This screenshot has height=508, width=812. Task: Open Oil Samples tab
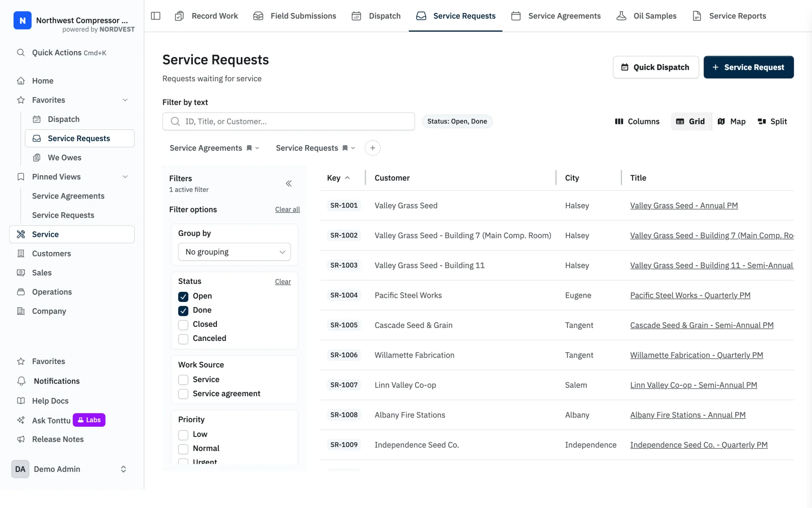point(646,16)
